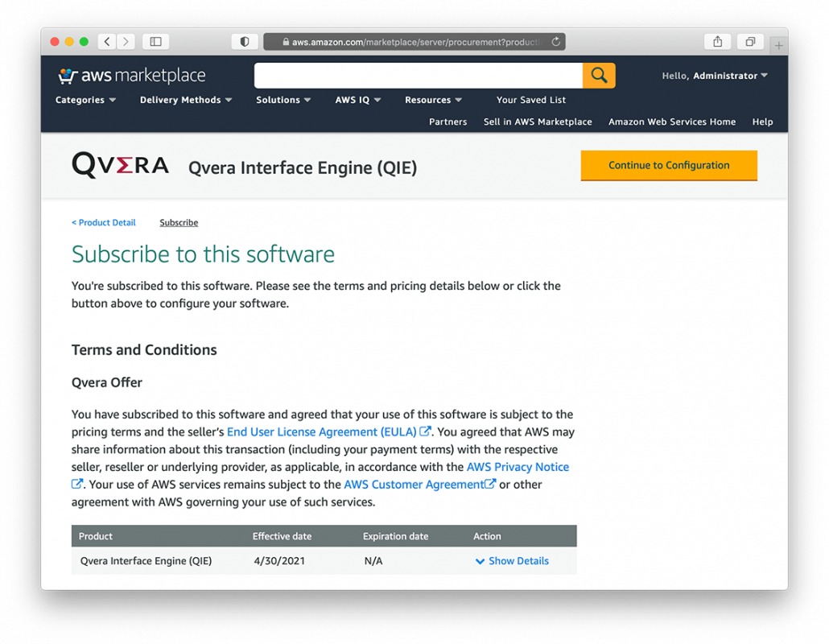Click the Subscribe to this software heading

point(203,254)
